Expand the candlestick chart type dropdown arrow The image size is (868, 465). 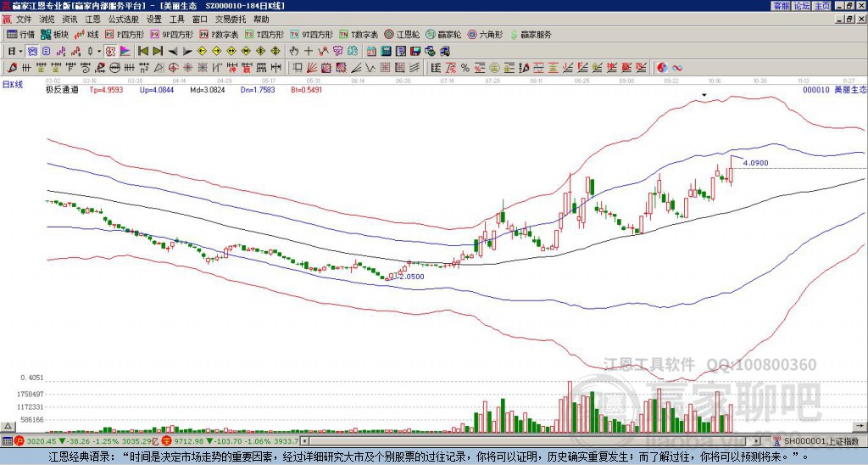98,51
